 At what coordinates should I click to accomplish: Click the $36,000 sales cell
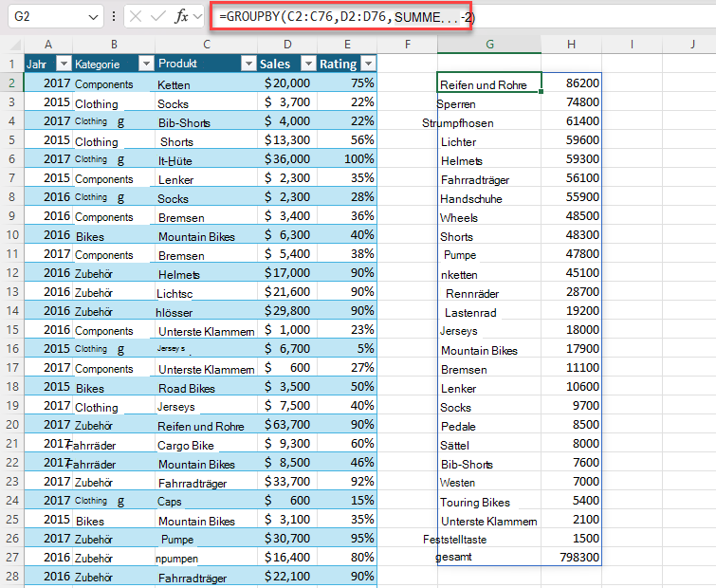(x=287, y=159)
